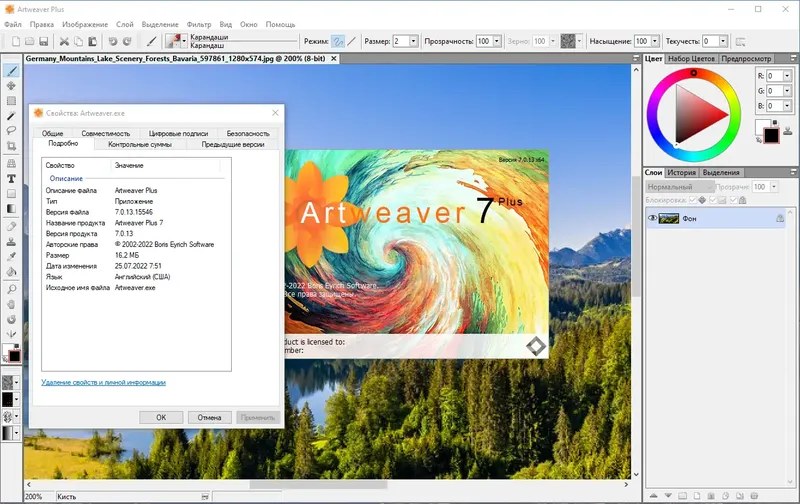The image size is (800, 504).
Task: Open the layer blend mode Нормальный dropdown
Action: (680, 187)
